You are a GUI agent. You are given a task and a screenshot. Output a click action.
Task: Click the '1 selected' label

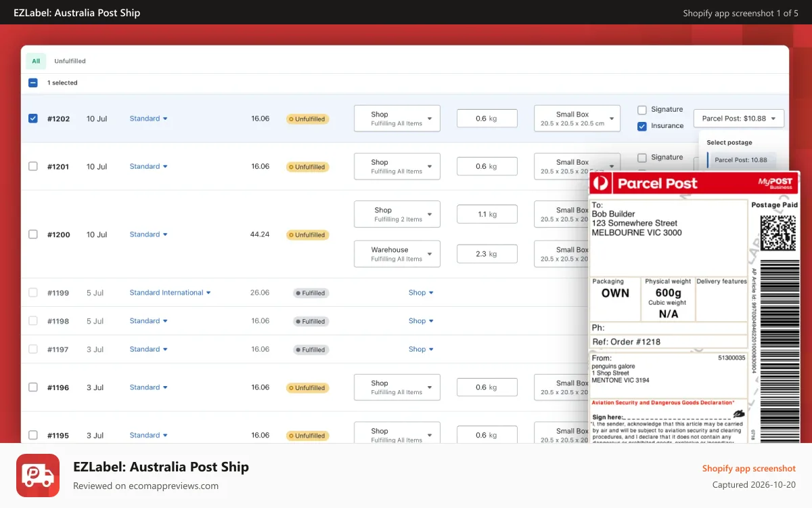[62, 83]
